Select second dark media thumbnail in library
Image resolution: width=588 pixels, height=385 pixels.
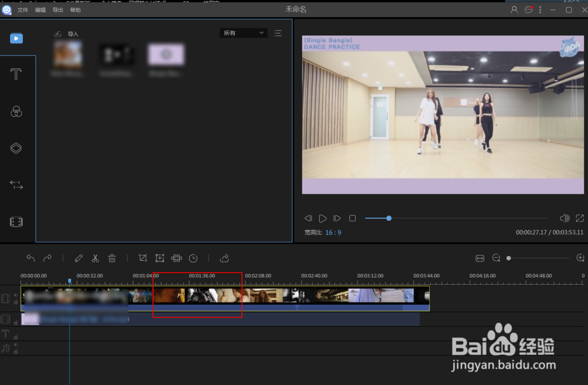pos(116,55)
